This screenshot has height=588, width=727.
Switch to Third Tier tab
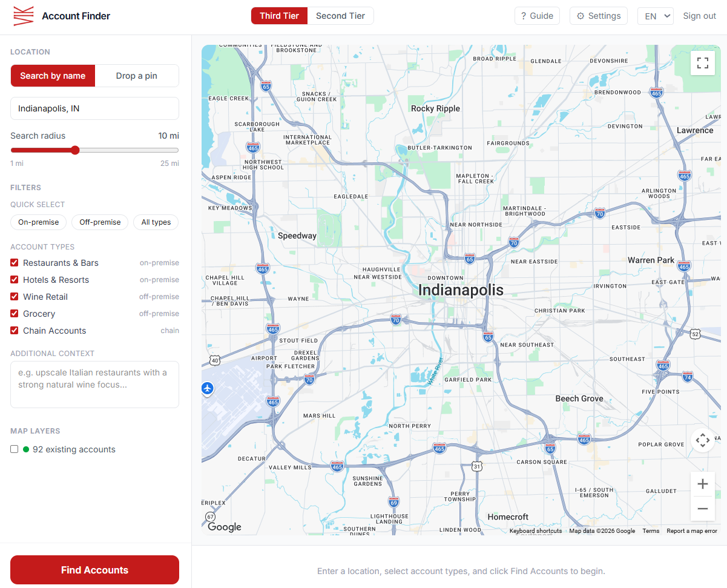click(279, 16)
